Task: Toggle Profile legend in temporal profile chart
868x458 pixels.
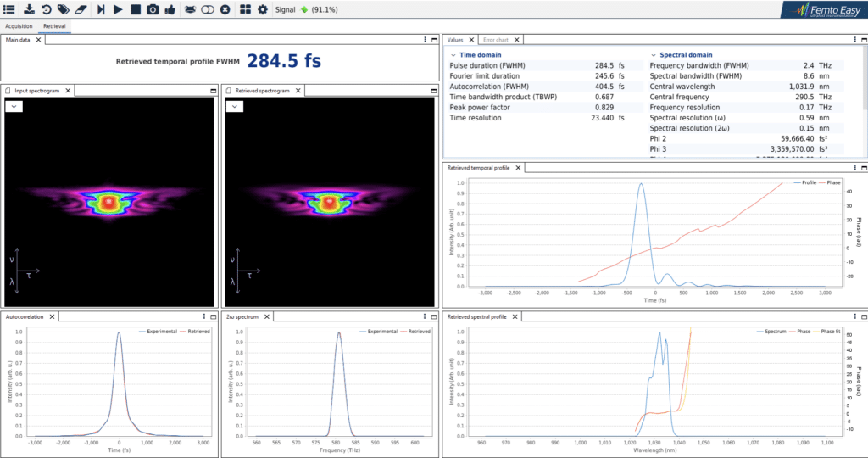Action: pos(805,182)
